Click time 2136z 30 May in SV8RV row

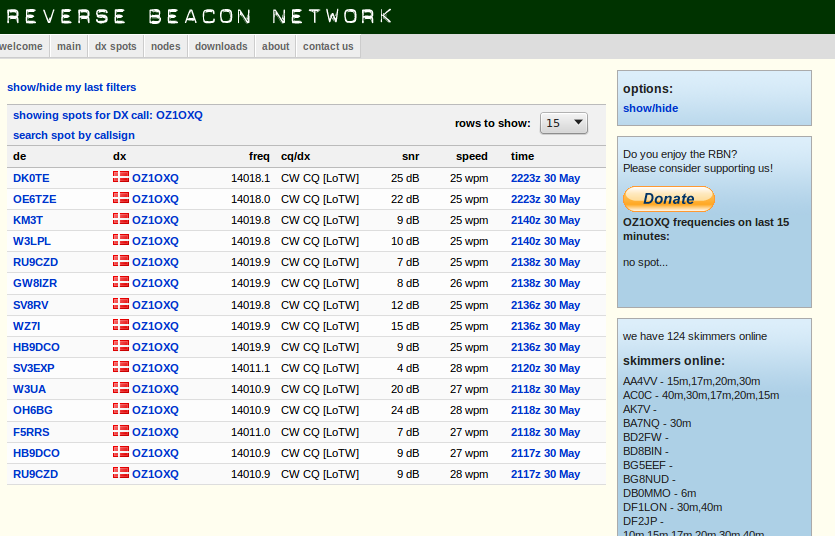(545, 305)
